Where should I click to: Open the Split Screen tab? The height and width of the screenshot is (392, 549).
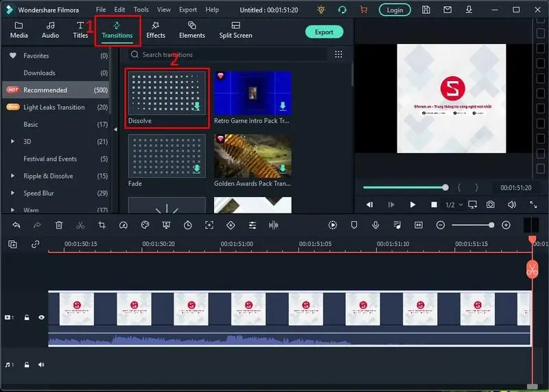[x=235, y=30]
